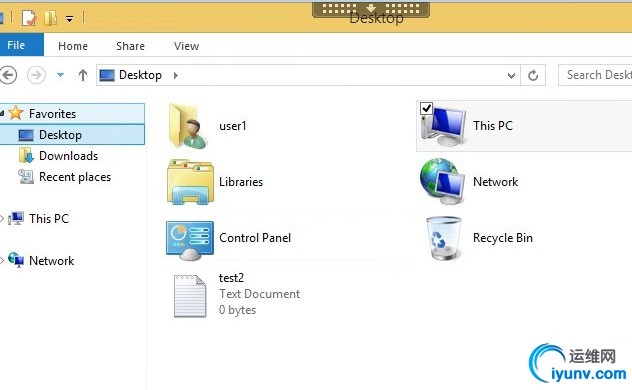Image resolution: width=632 pixels, height=390 pixels.
Task: Click the user1 file name label
Action: click(233, 126)
